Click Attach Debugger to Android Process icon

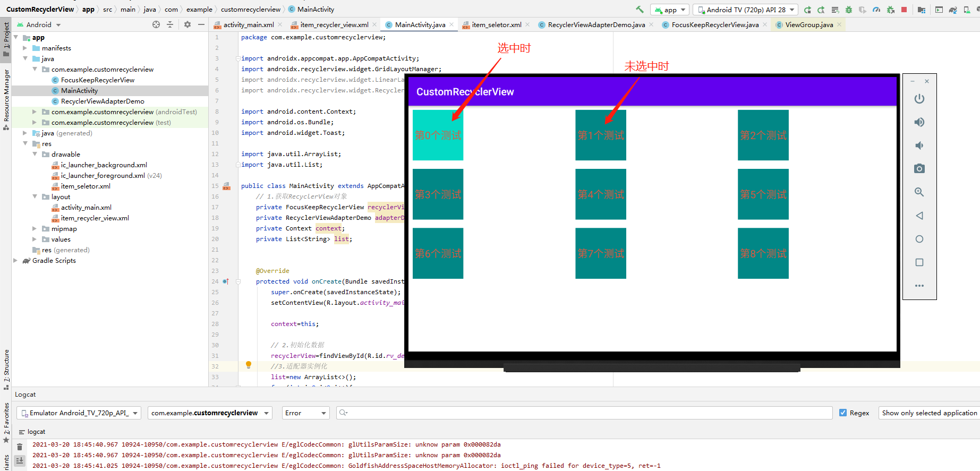pyautogui.click(x=891, y=10)
